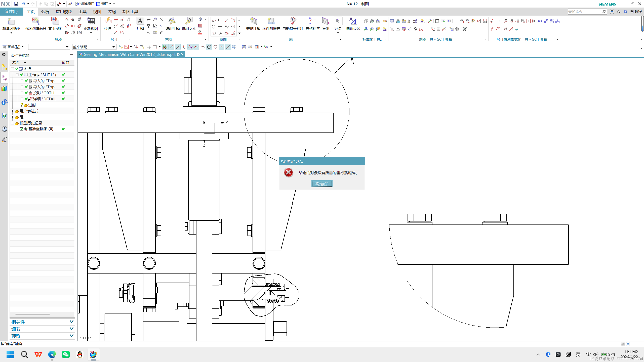Toggle the intersection snap point option
Screen dimensions: 644x362
click(203, 47)
